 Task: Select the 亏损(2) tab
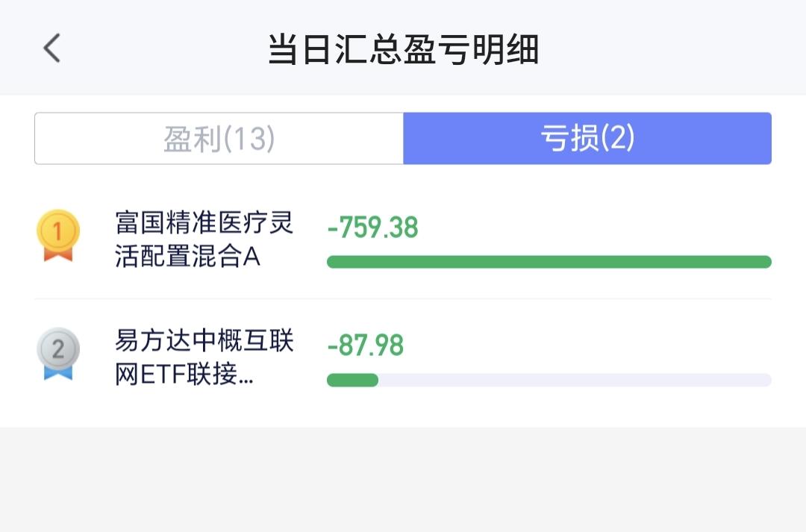tap(587, 138)
